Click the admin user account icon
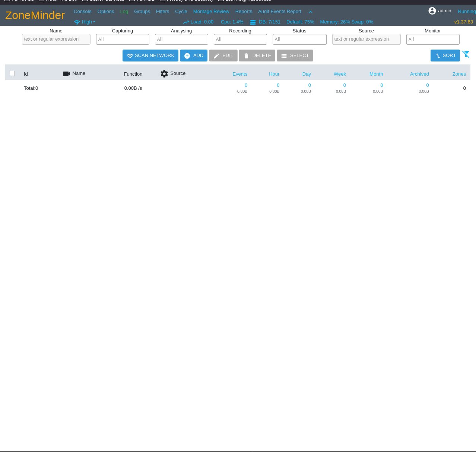The height and width of the screenshot is (452, 476). tap(432, 11)
